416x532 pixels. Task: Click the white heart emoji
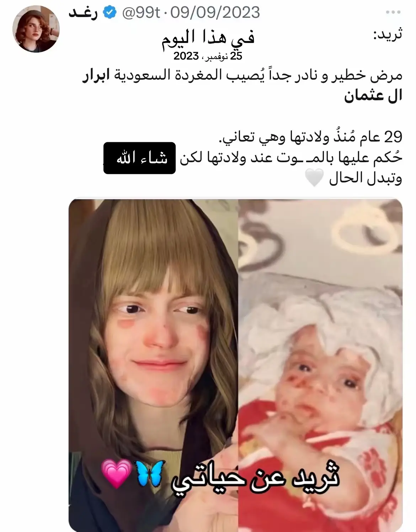pyautogui.click(x=314, y=178)
